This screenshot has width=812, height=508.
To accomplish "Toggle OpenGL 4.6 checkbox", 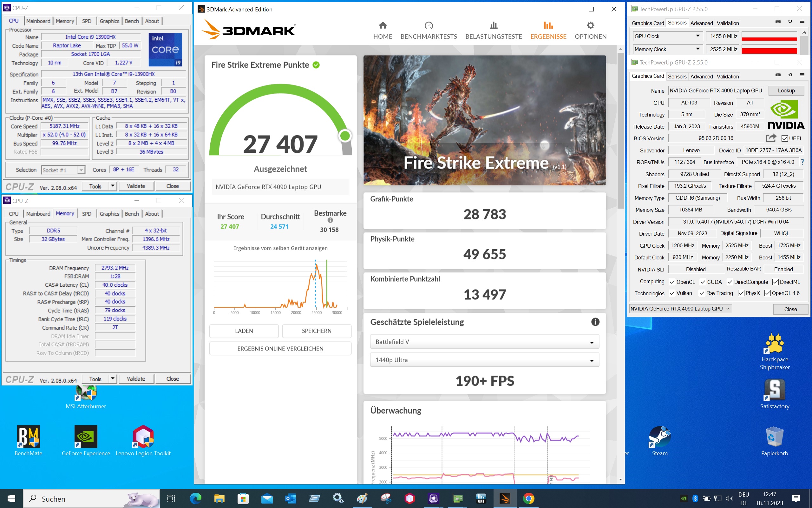I will 767,293.
